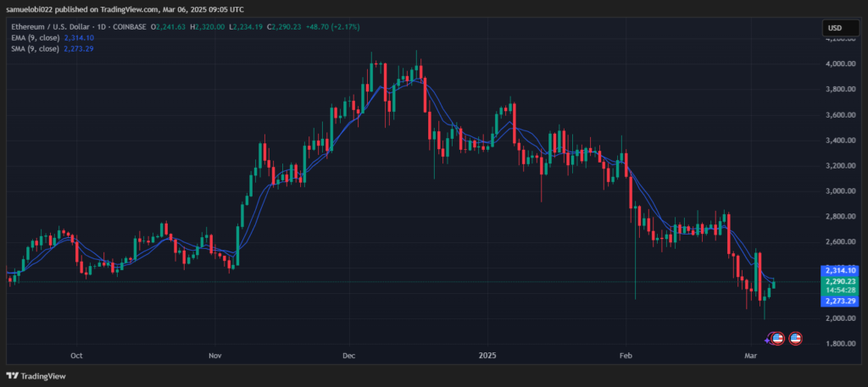868x387 pixels.
Task: Click the SMA legend value 2,273.29
Action: tap(79, 48)
